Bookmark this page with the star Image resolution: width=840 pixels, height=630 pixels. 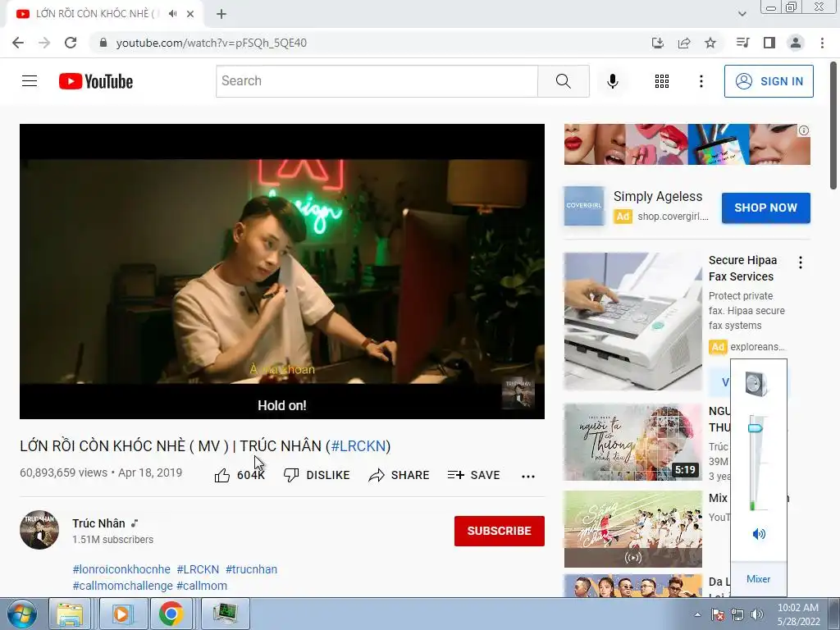click(710, 43)
